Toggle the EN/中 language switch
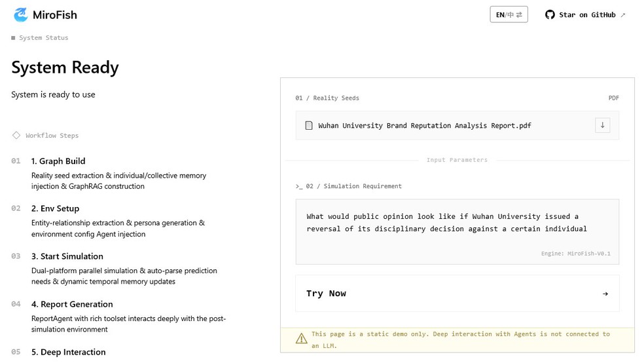Image resolution: width=644 pixels, height=363 pixels. (x=509, y=14)
